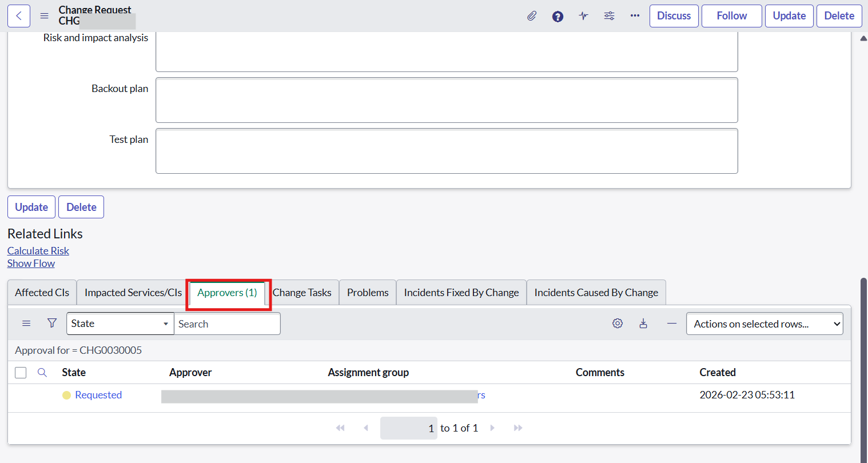Click the help question mark icon

tap(558, 16)
